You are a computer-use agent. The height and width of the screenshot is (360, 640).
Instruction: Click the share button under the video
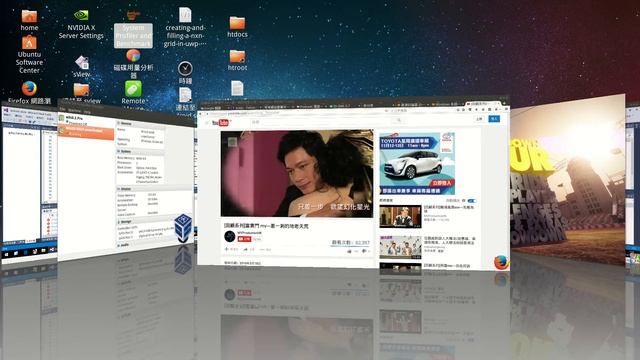pos(249,249)
